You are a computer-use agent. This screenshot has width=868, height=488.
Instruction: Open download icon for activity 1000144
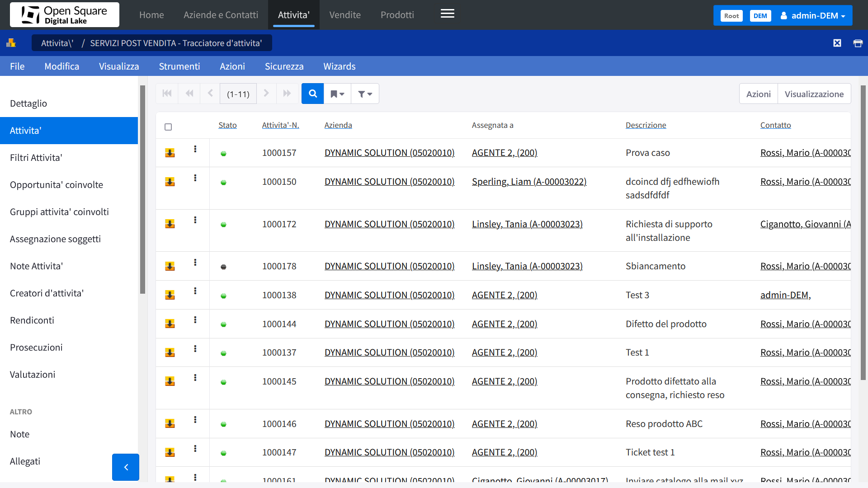point(170,324)
